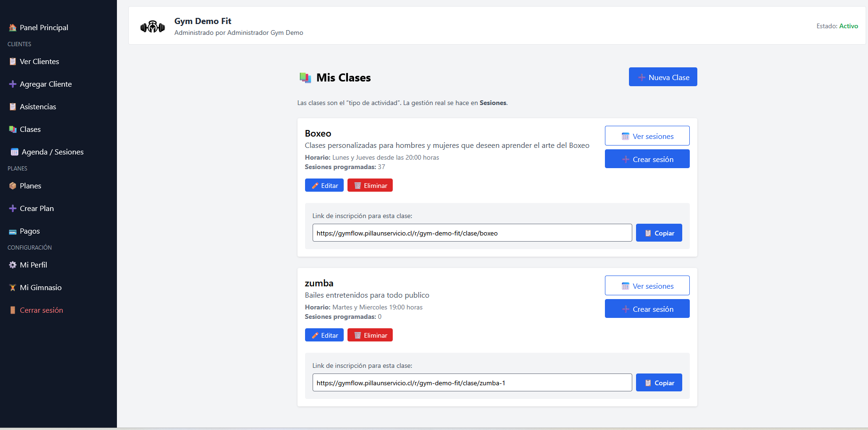Screen dimensions: 868x430
Task: View sessions for the Boxeo class
Action: [647, 136]
